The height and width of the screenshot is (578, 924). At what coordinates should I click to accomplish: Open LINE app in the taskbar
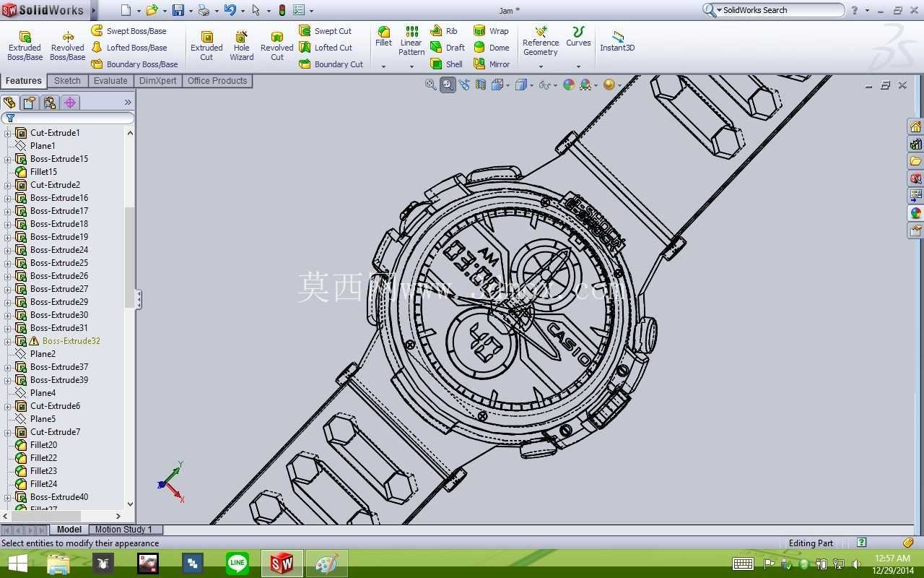tap(237, 563)
